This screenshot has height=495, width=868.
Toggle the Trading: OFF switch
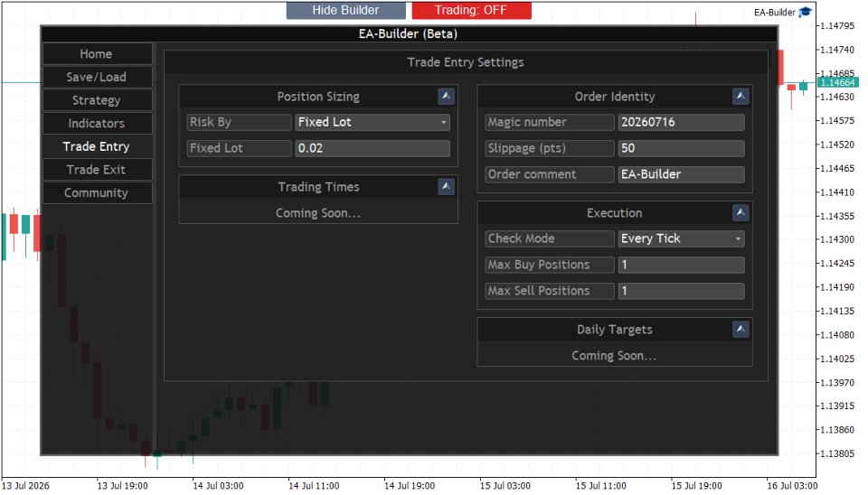(x=471, y=10)
